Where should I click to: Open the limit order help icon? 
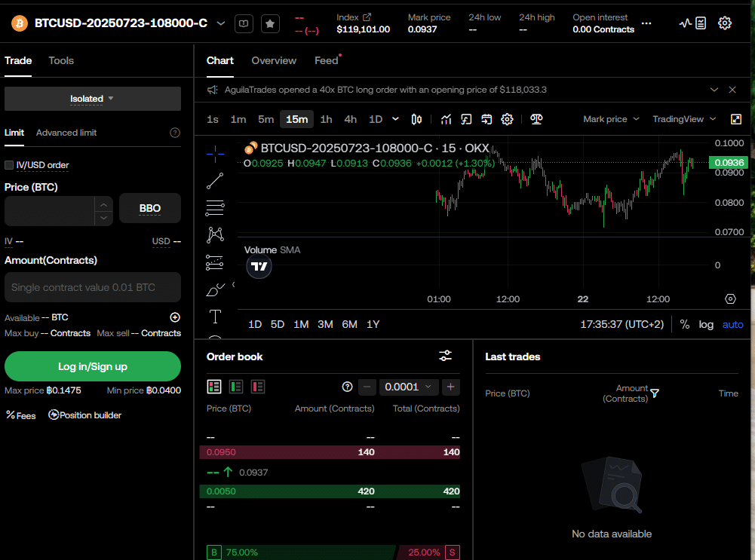[x=175, y=133]
